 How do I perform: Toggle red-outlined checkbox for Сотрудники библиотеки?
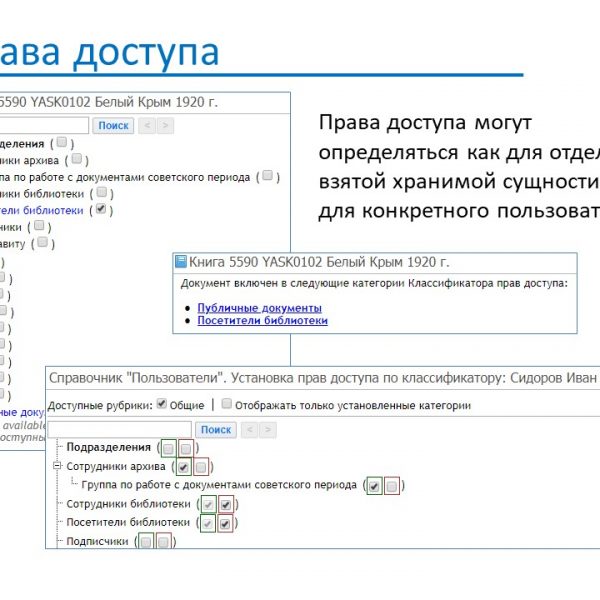(x=226, y=504)
